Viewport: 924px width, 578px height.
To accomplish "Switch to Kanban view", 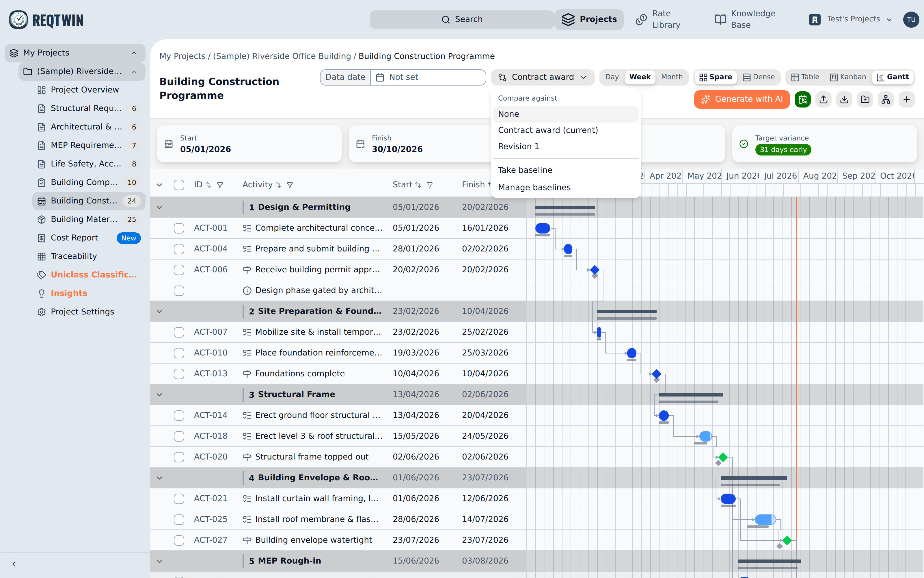I will point(848,77).
